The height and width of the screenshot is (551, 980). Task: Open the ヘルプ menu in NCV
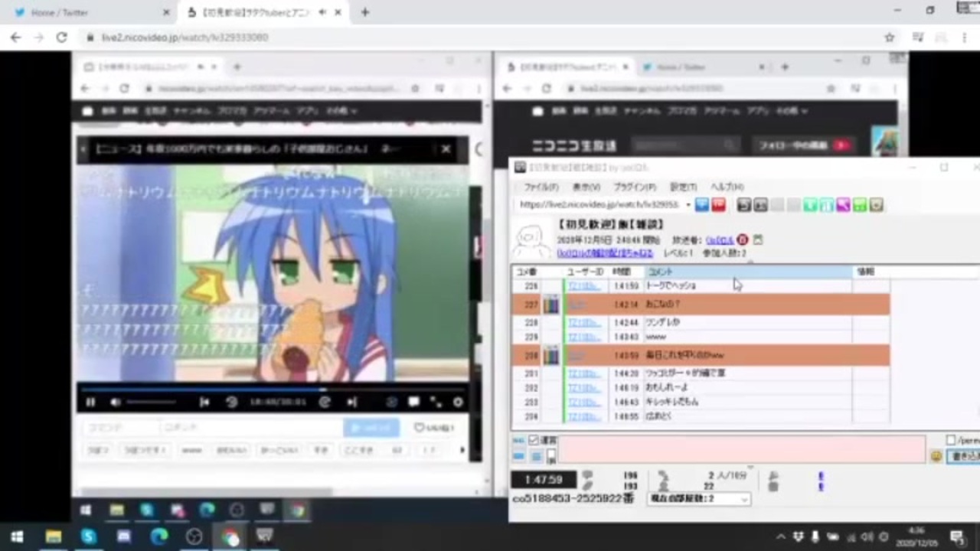coord(727,187)
